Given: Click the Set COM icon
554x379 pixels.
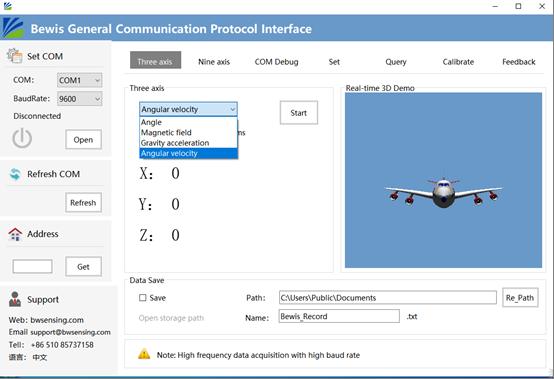Looking at the screenshot, I should coord(14,56).
